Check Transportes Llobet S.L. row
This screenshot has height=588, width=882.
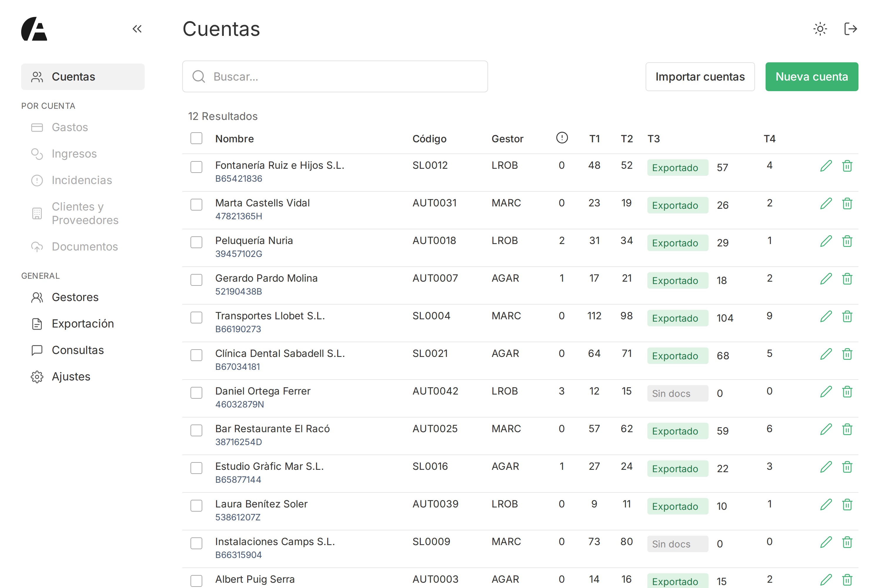(196, 317)
